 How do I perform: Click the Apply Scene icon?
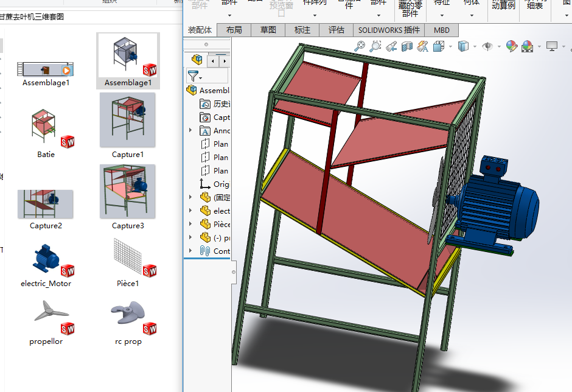[x=527, y=46]
